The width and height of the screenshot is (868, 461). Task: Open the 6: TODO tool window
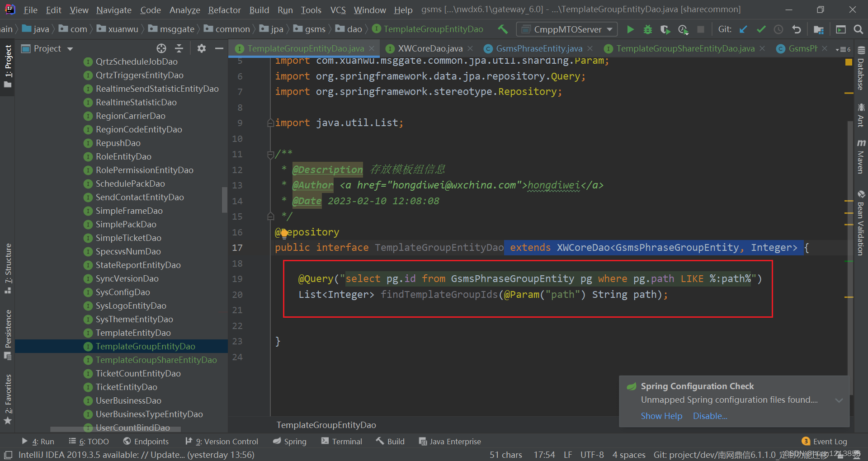click(x=89, y=442)
